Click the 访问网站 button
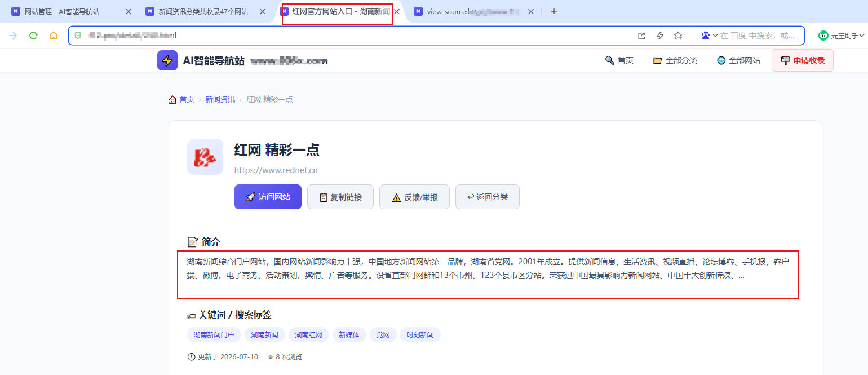 268,197
